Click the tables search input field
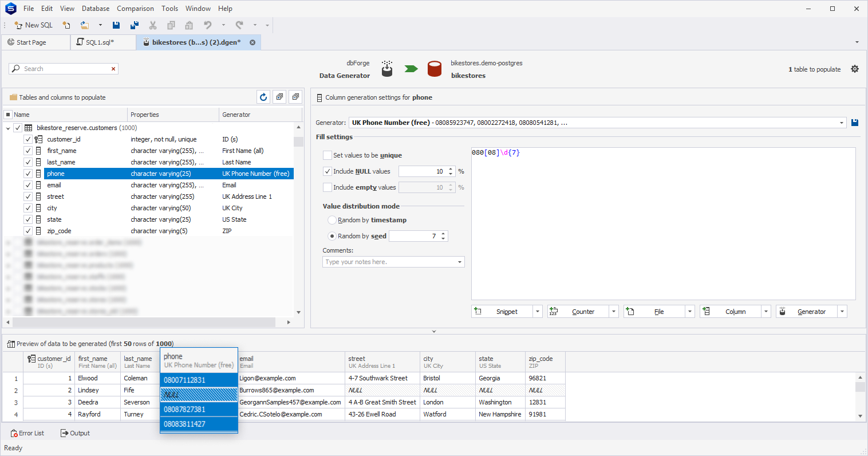Viewport: 868px width, 456px height. pyautogui.click(x=64, y=69)
